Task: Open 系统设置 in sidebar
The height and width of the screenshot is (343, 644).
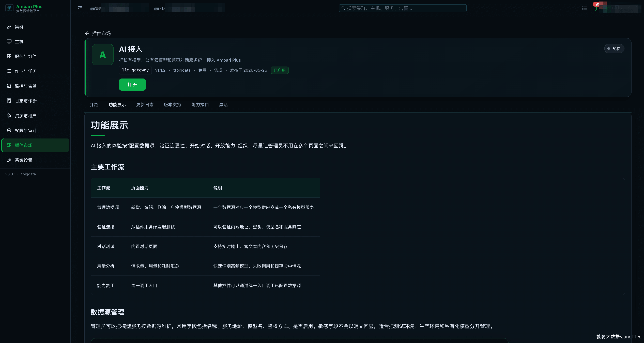Action: pyautogui.click(x=35, y=160)
